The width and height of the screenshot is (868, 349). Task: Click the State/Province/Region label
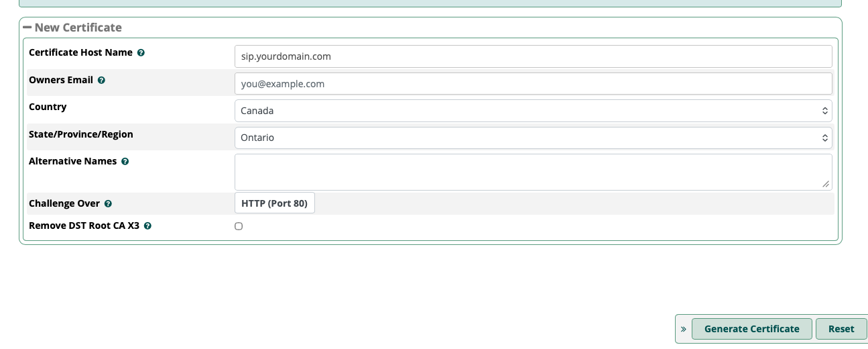pyautogui.click(x=81, y=134)
